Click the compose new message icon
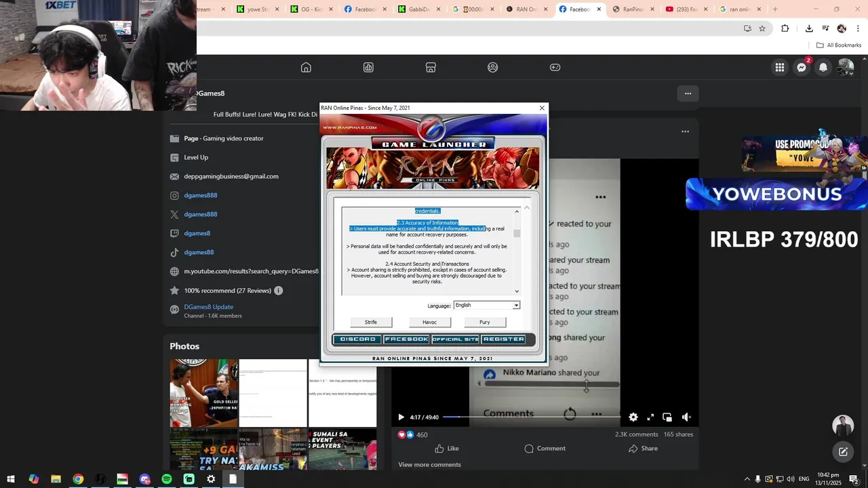 click(x=843, y=451)
